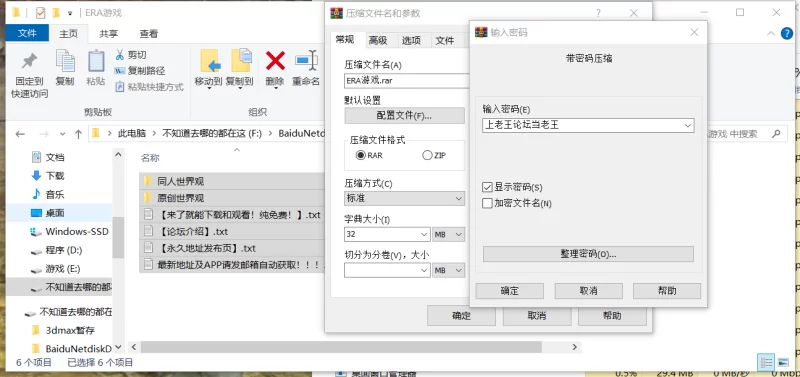Click the folder icon of 同人世界观

coord(148,181)
